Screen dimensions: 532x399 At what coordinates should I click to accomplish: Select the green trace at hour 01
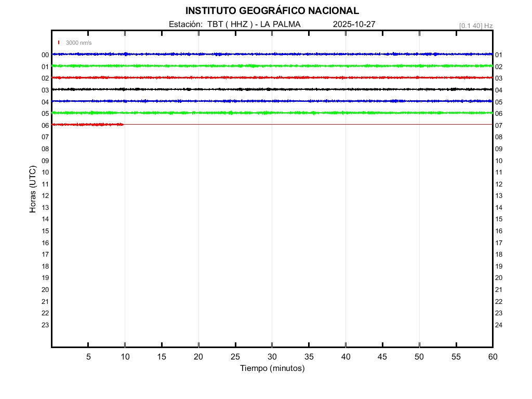coord(272,66)
